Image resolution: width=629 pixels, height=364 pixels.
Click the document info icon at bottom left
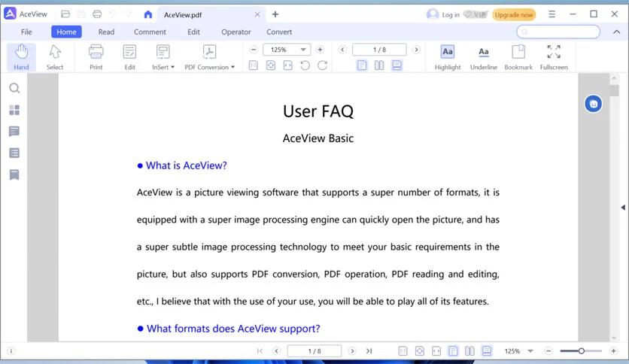click(x=11, y=351)
